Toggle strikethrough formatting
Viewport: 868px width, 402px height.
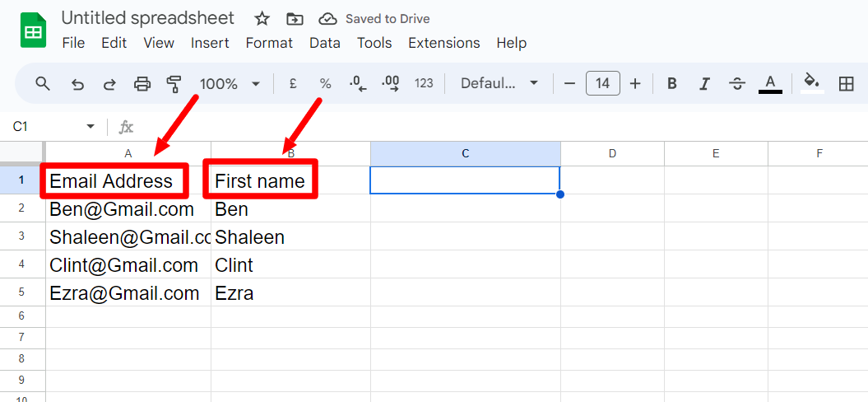pyautogui.click(x=737, y=84)
